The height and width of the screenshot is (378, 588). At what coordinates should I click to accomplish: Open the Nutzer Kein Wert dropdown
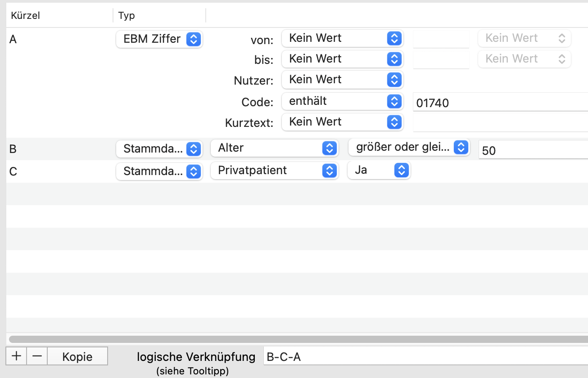pos(342,80)
